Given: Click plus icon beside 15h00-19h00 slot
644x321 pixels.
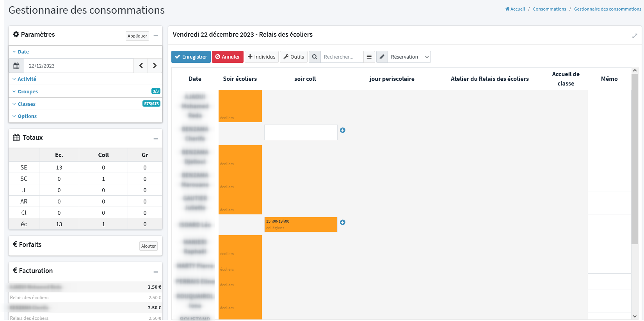Looking at the screenshot, I should (343, 223).
